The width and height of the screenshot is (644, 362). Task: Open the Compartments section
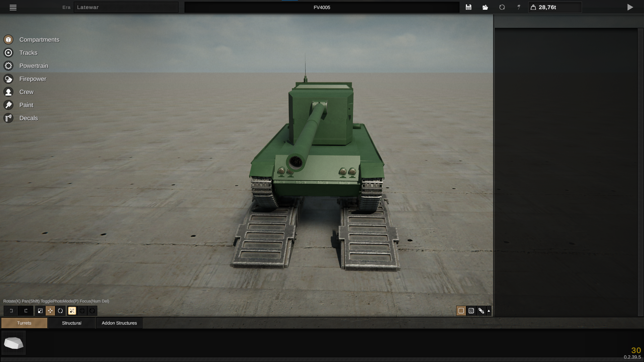[39, 40]
